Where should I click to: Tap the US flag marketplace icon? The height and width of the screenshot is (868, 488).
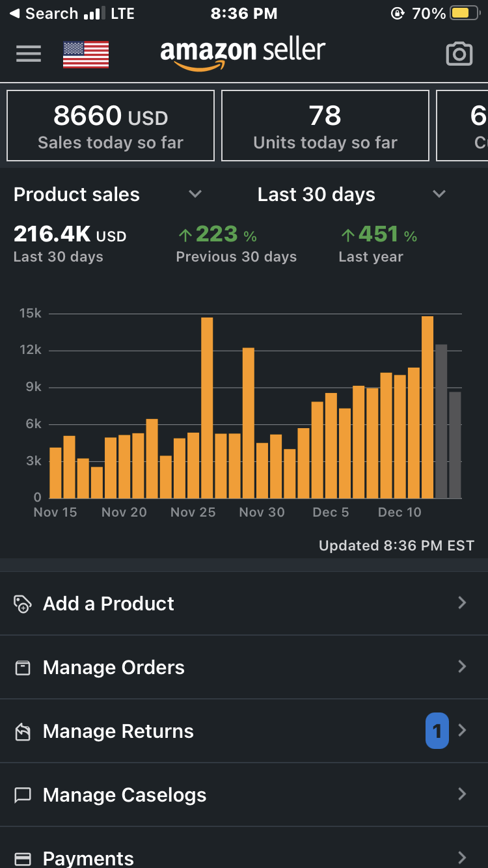86,55
